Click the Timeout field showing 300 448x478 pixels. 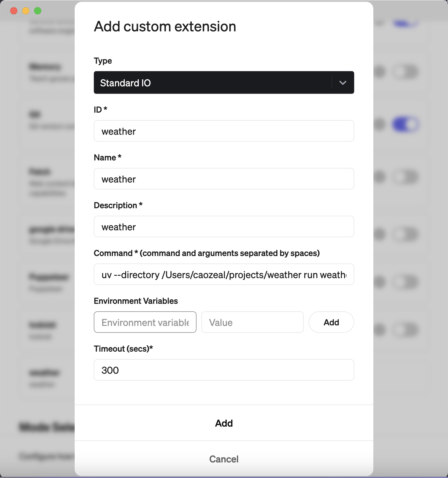224,370
